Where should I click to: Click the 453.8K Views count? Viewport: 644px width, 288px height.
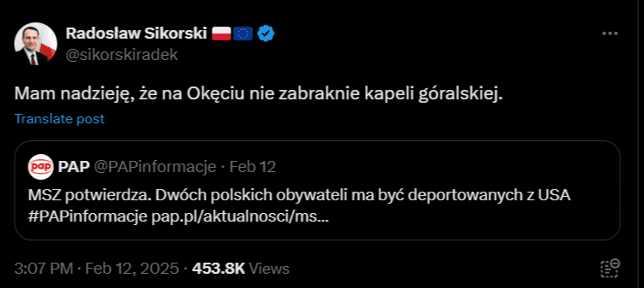point(240,269)
